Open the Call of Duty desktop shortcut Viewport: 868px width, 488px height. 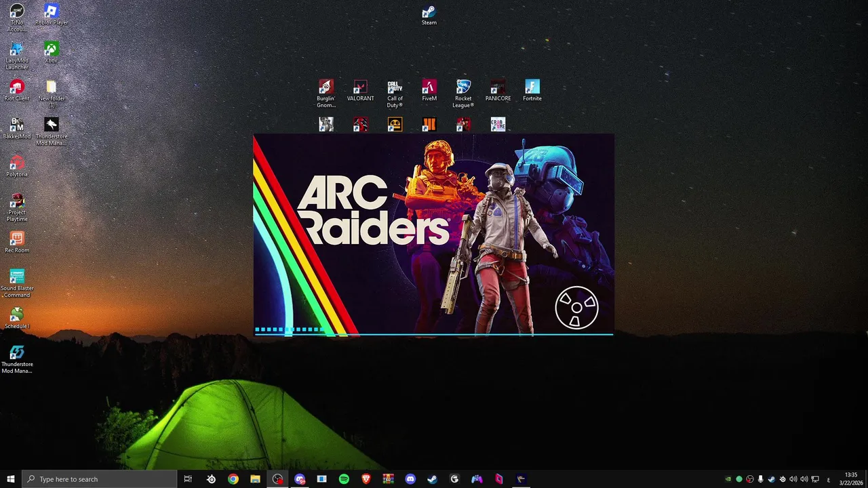[x=395, y=94]
